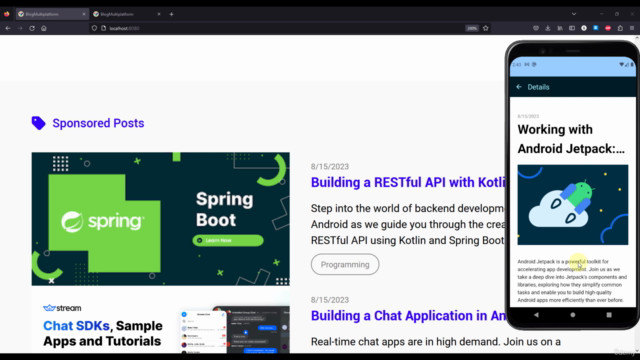Open a new browser tab
Viewport: 640px width, 360px height.
171,14
